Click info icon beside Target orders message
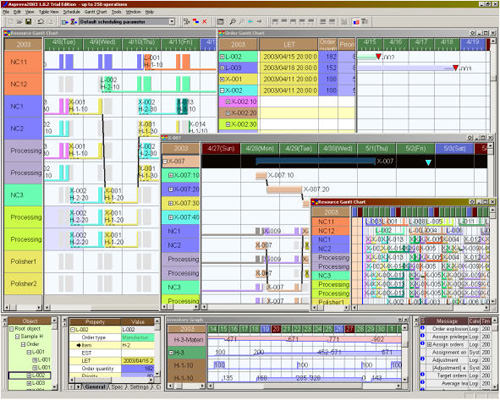This screenshot has width=500, height=400. click(x=422, y=375)
